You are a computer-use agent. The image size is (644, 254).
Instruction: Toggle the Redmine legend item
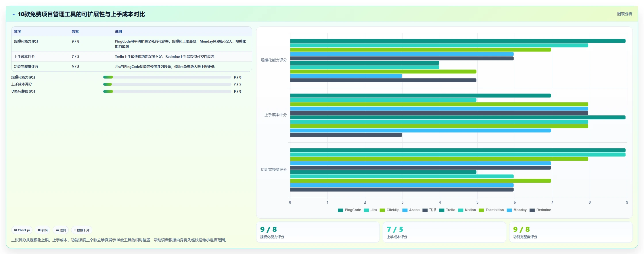coord(540,210)
